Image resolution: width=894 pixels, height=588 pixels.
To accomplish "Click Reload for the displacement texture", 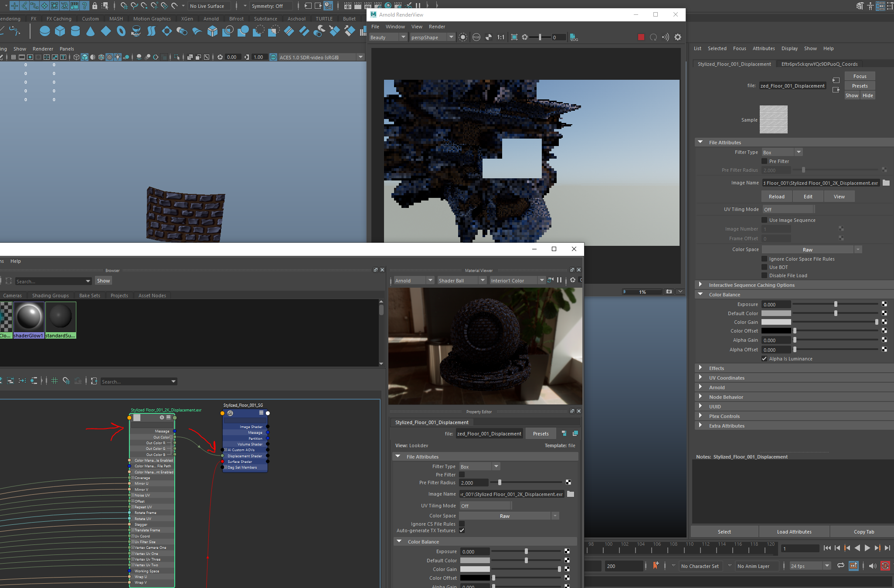I will click(777, 196).
